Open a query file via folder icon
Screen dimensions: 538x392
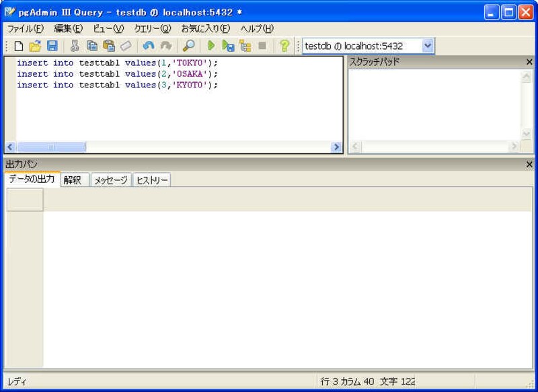(35, 46)
